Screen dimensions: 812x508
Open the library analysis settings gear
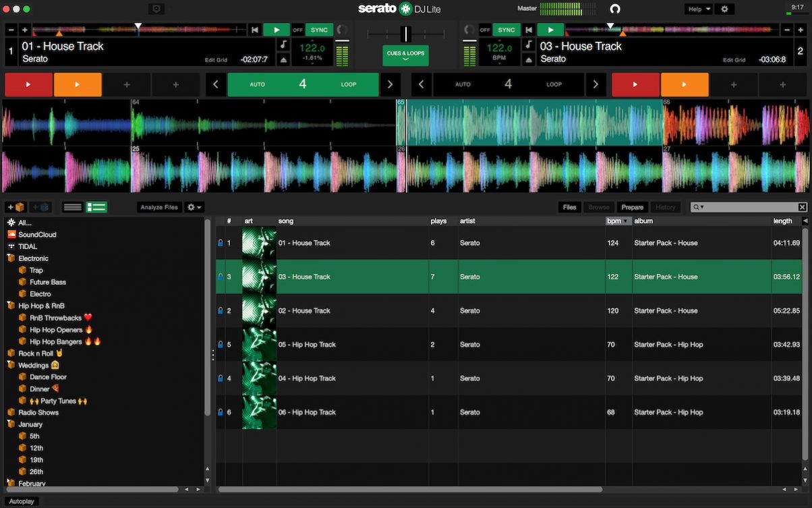pyautogui.click(x=190, y=207)
